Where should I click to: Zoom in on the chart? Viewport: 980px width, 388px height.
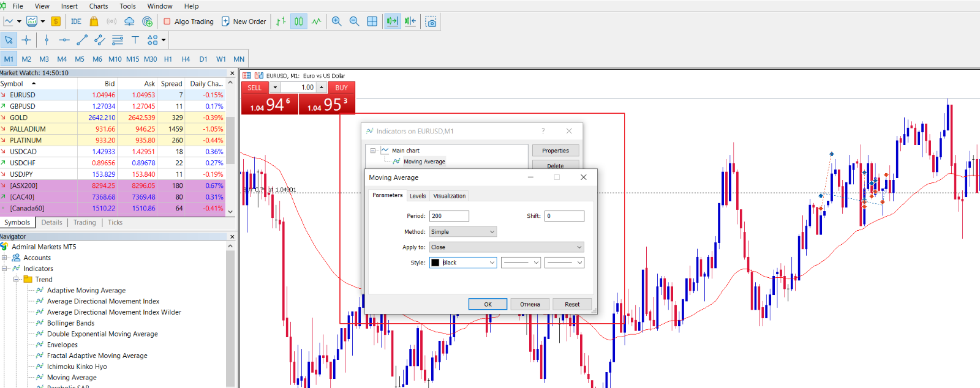tap(336, 21)
